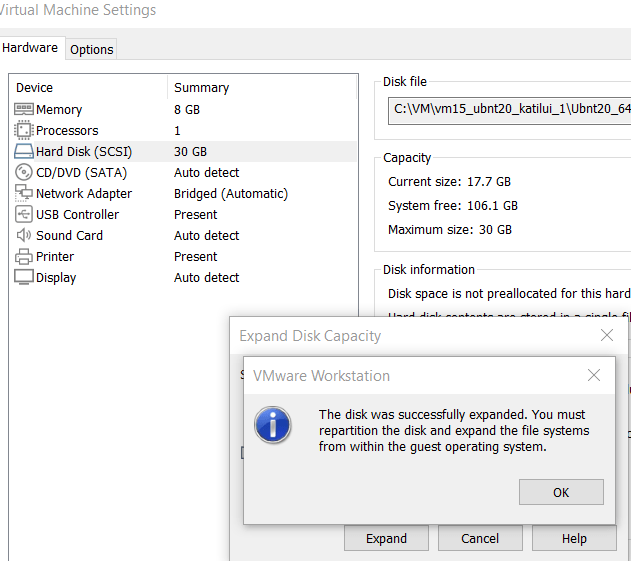Click the blue information icon in dialog
631x561 pixels.
pos(272,425)
